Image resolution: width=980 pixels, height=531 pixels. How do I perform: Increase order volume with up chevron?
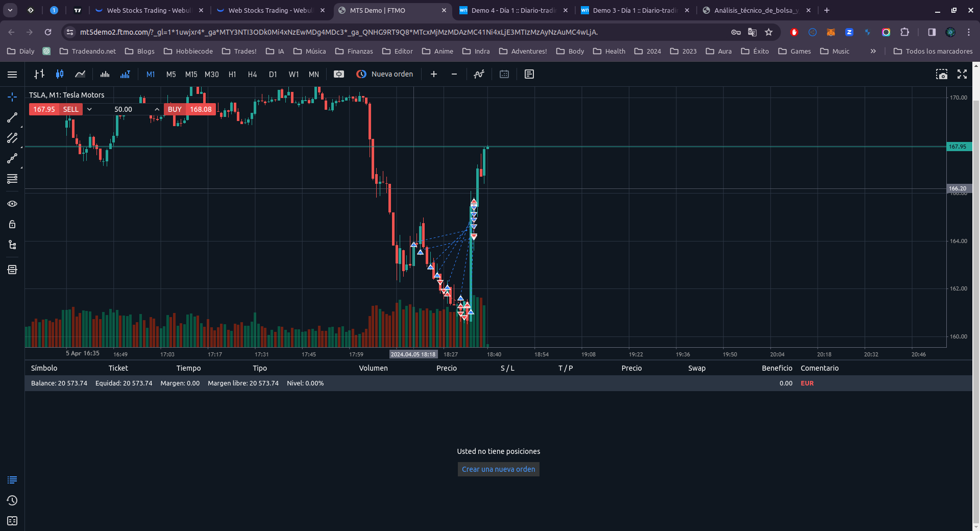click(x=157, y=109)
